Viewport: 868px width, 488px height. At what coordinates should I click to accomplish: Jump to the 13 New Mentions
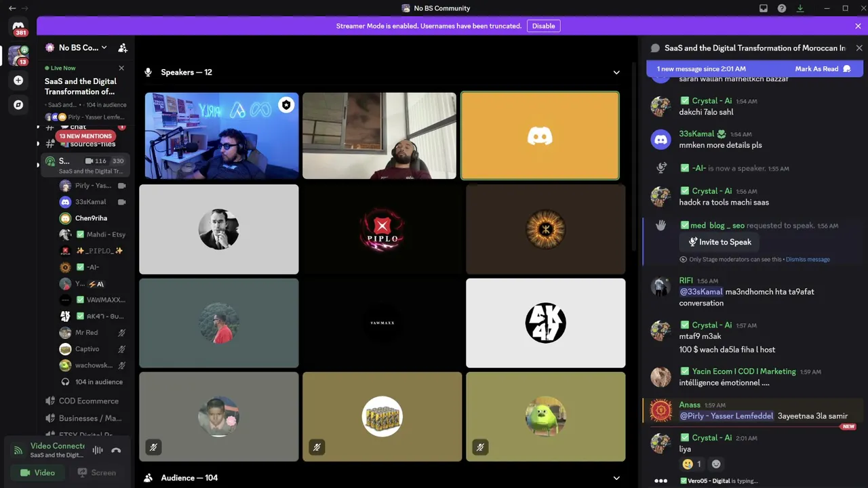point(85,136)
